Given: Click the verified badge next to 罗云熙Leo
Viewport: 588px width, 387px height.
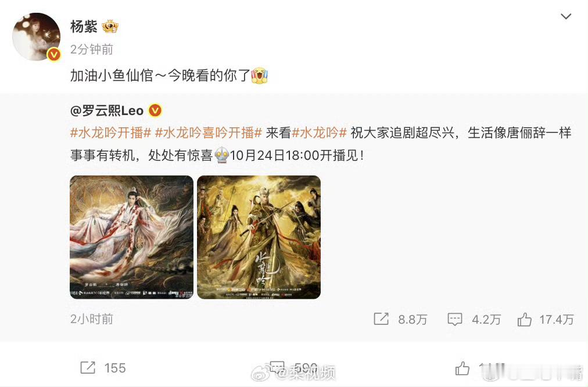Looking at the screenshot, I should coord(155,110).
